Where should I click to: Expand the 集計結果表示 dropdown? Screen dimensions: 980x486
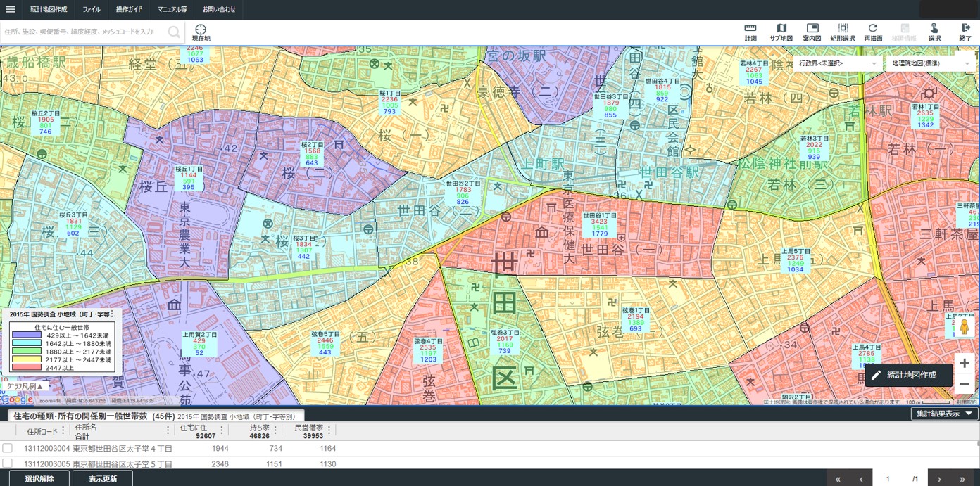(944, 414)
